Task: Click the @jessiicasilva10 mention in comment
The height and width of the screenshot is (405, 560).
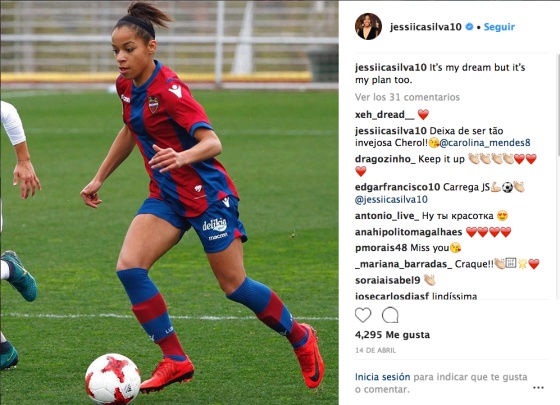Action: point(391,199)
